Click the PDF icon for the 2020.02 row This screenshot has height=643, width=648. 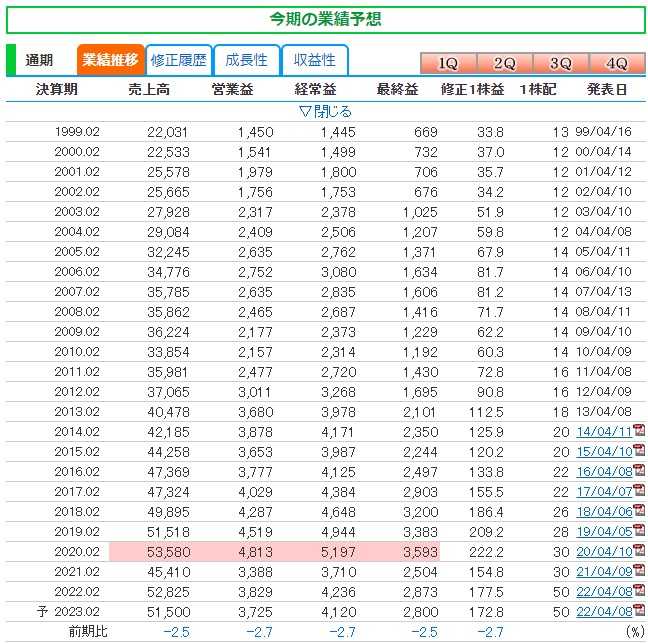click(x=638, y=551)
